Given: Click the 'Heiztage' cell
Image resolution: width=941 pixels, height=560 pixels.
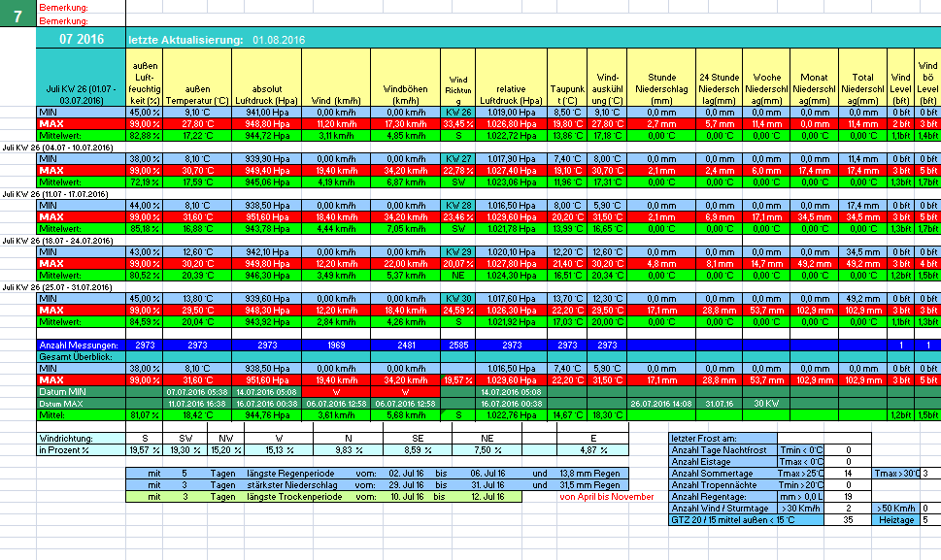Looking at the screenshot, I should coord(896,520).
